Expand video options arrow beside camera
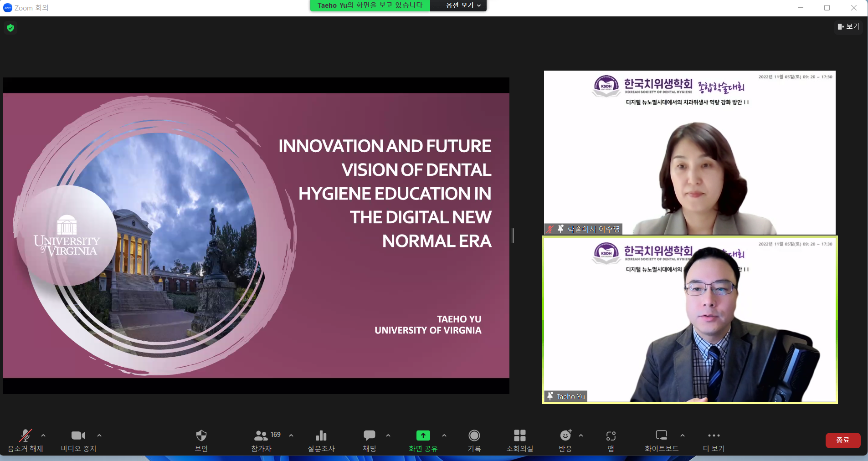Image resolution: width=868 pixels, height=461 pixels. [99, 435]
